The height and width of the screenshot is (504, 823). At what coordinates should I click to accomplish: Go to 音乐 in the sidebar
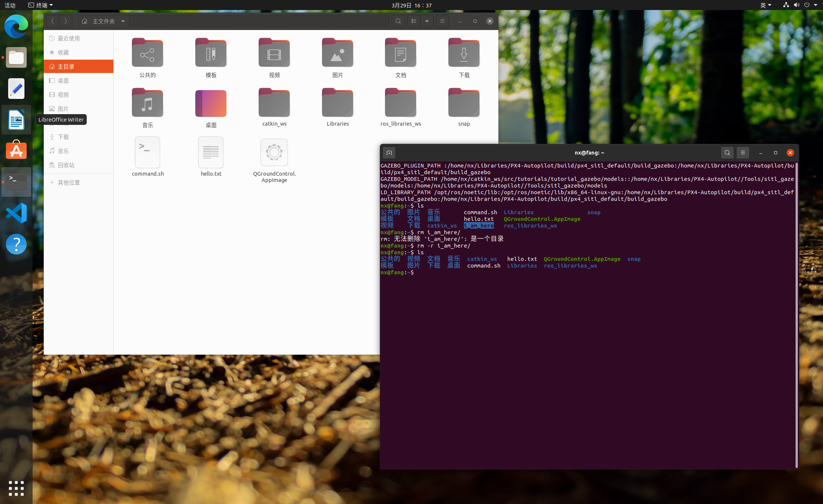(79, 151)
